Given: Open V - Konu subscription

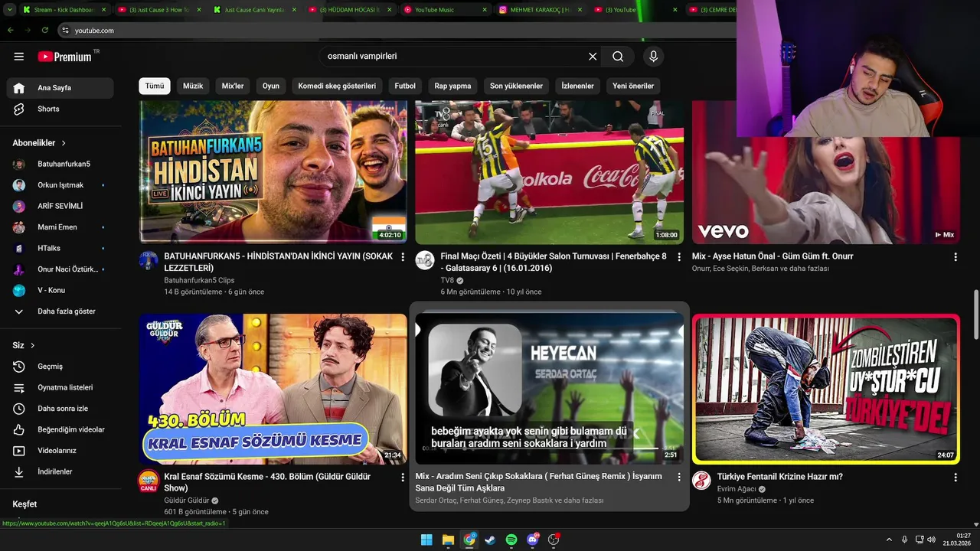Looking at the screenshot, I should (x=60, y=290).
